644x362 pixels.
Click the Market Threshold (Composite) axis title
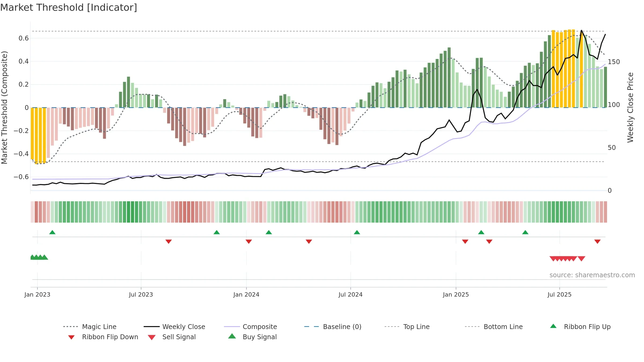[4, 108]
